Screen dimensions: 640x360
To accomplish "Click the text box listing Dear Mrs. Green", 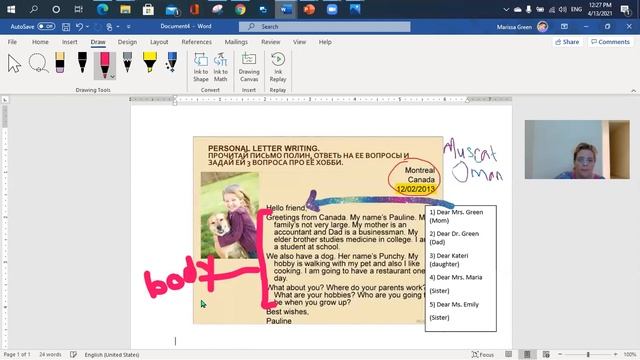I will [x=461, y=268].
